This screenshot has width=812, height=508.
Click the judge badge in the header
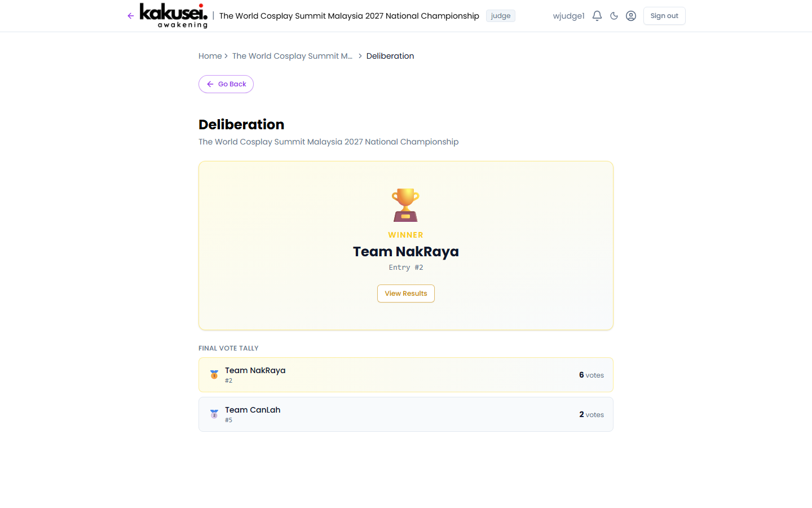click(x=500, y=16)
